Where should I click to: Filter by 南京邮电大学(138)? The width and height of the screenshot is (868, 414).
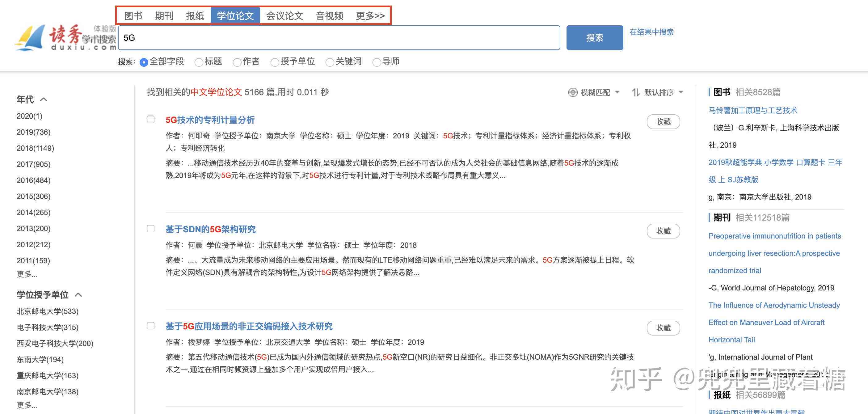tap(48, 391)
